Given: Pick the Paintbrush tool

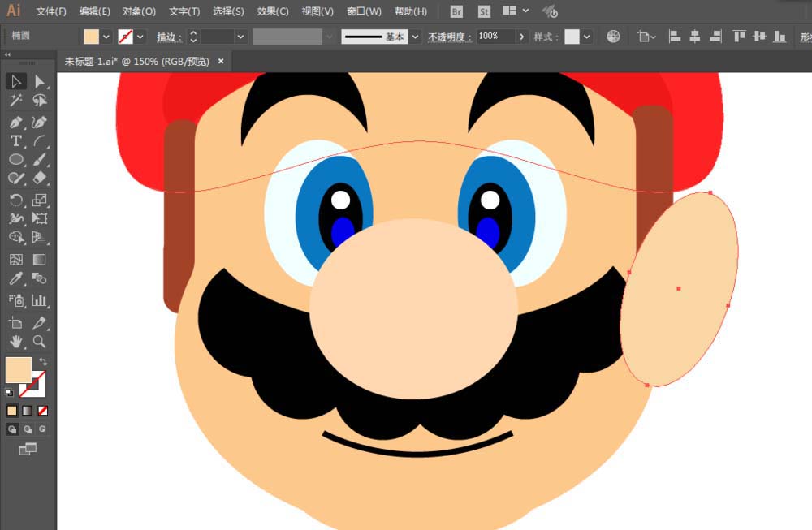Looking at the screenshot, I should tap(39, 159).
